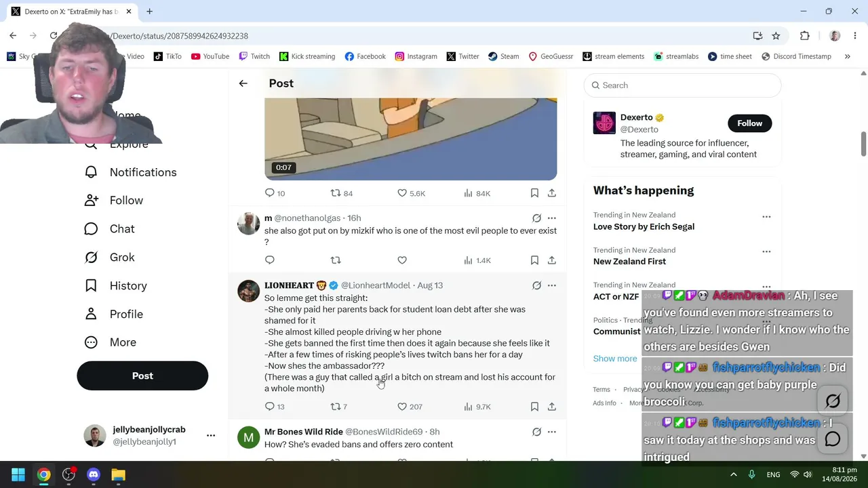This screenshot has width=868, height=488.
Task: Like the @nonethanolgas comment
Action: tap(402, 260)
